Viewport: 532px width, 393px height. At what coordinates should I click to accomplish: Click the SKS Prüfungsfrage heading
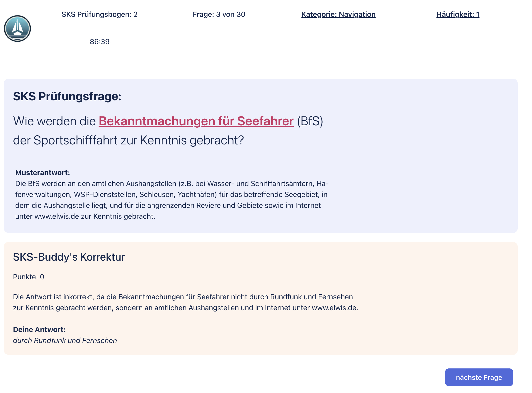click(x=67, y=96)
